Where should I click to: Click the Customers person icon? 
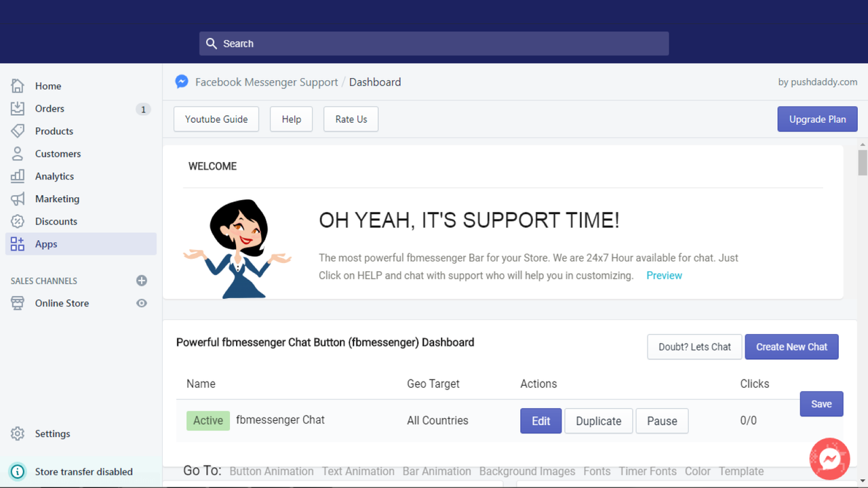(x=18, y=153)
